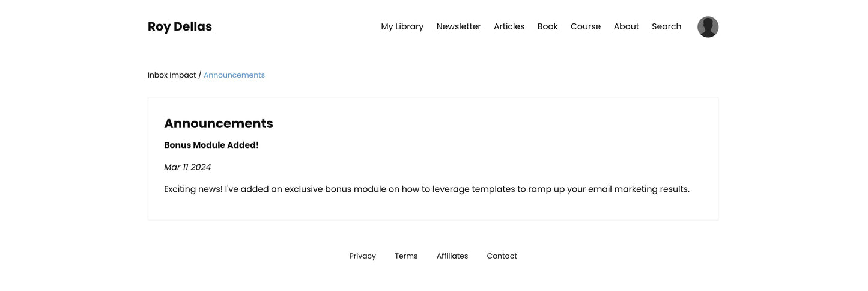The image size is (868, 291).
Task: Click Search in the top navigation
Action: (666, 26)
